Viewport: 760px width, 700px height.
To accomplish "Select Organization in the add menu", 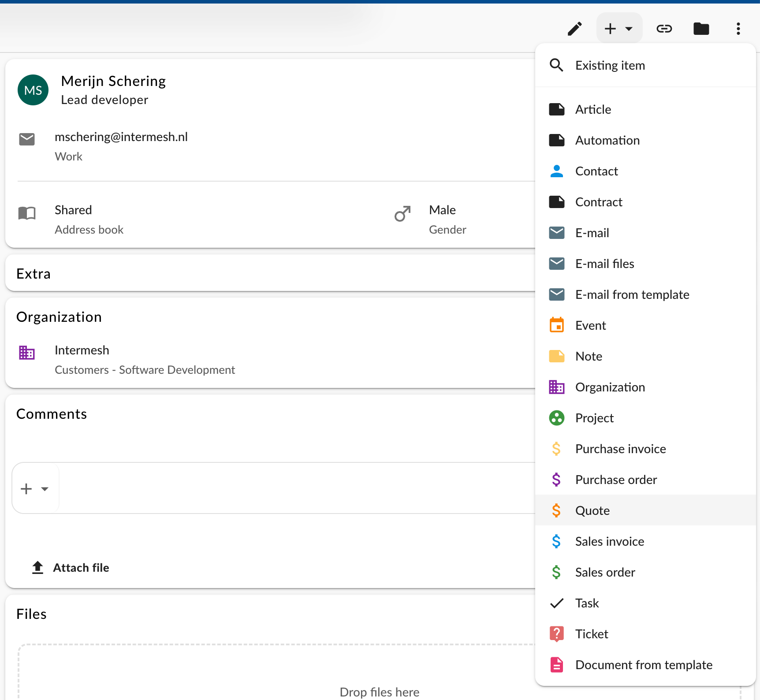I will [645, 387].
